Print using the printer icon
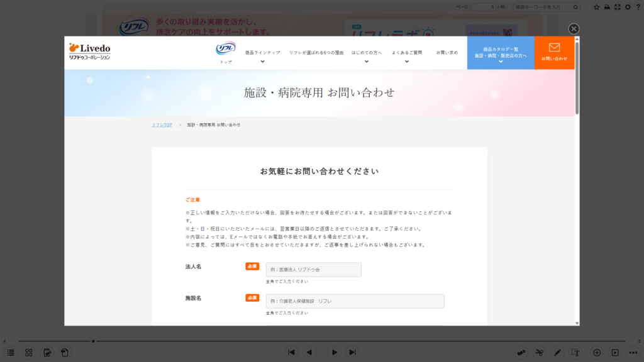The width and height of the screenshot is (644, 362). point(607,7)
